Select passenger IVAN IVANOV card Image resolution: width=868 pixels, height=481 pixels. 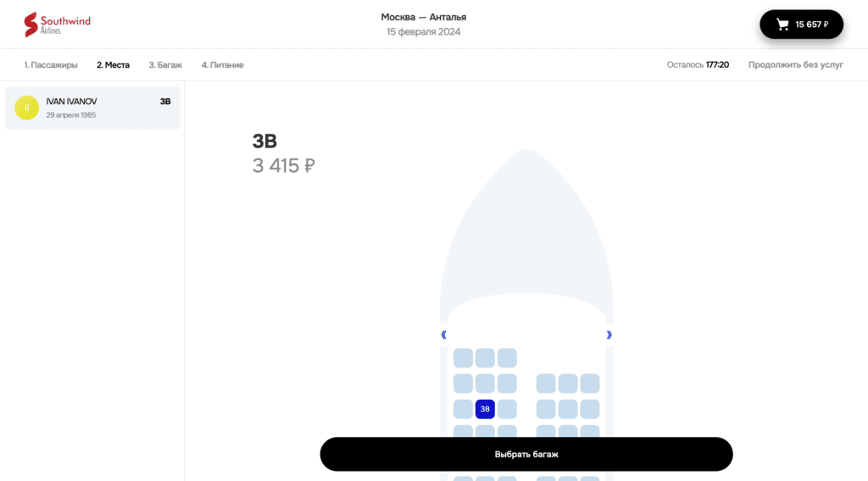point(92,108)
